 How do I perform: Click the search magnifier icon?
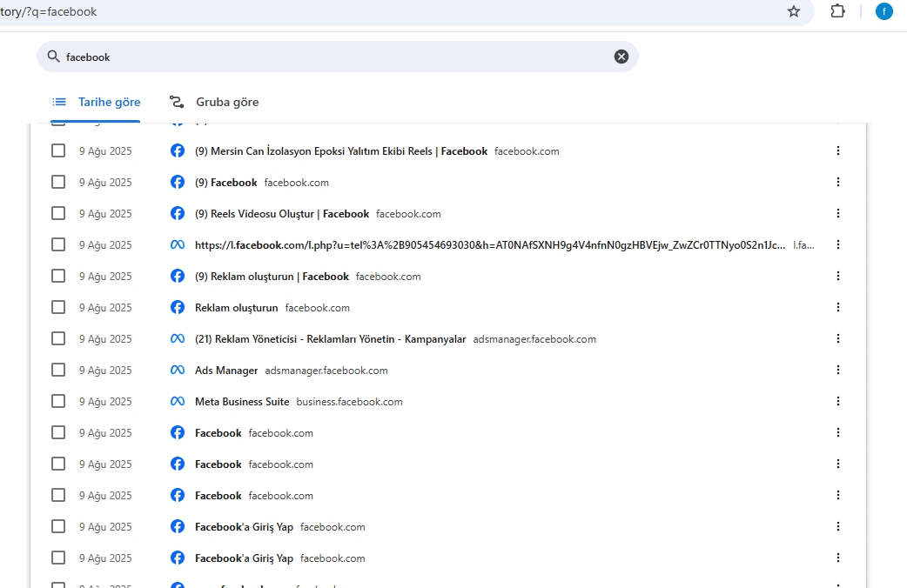coord(53,57)
